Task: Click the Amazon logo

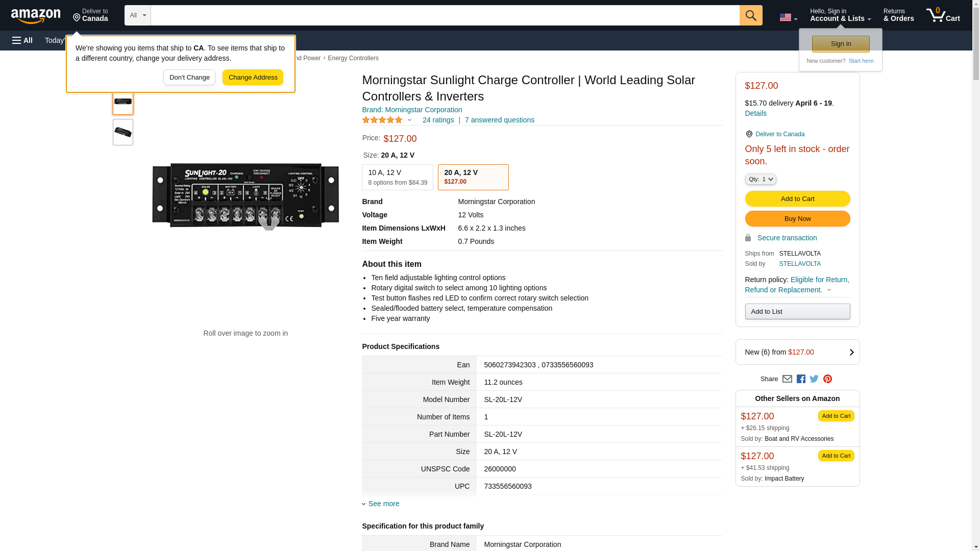Action: pos(36,16)
